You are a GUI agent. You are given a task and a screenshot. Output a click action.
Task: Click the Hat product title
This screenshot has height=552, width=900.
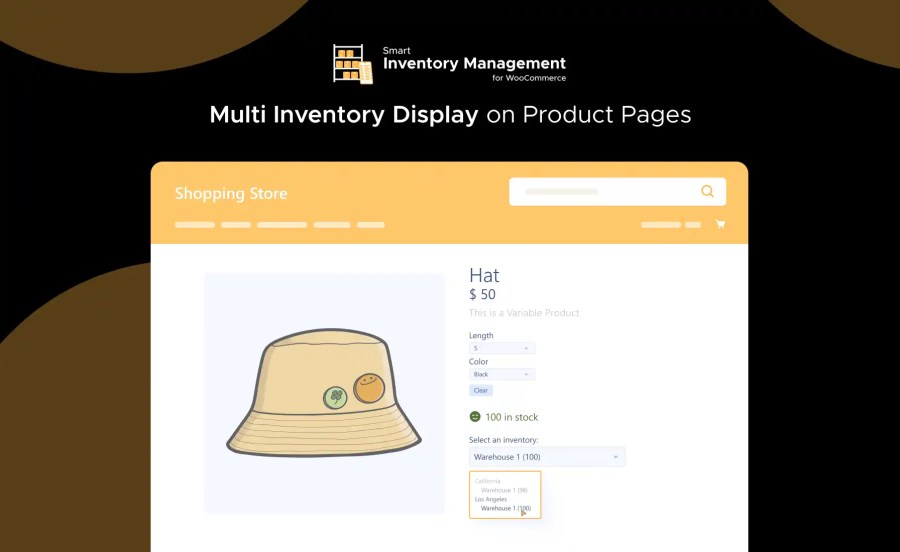[484, 275]
